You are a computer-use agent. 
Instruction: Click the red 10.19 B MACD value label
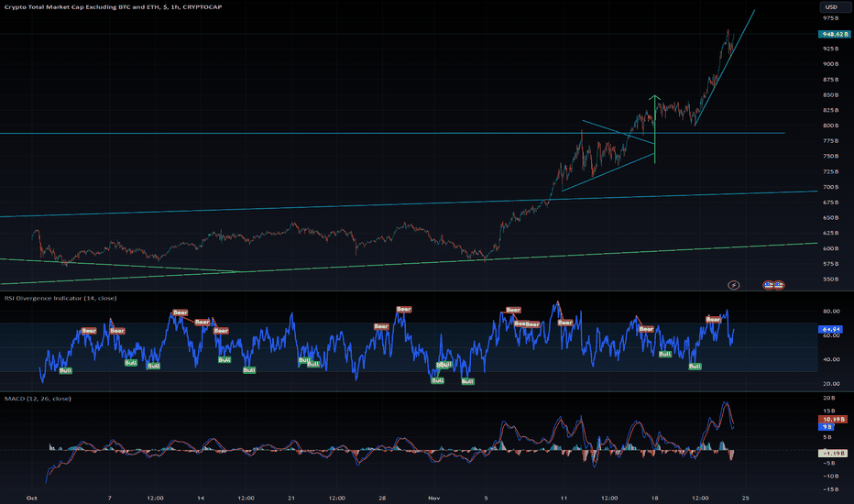[833, 419]
